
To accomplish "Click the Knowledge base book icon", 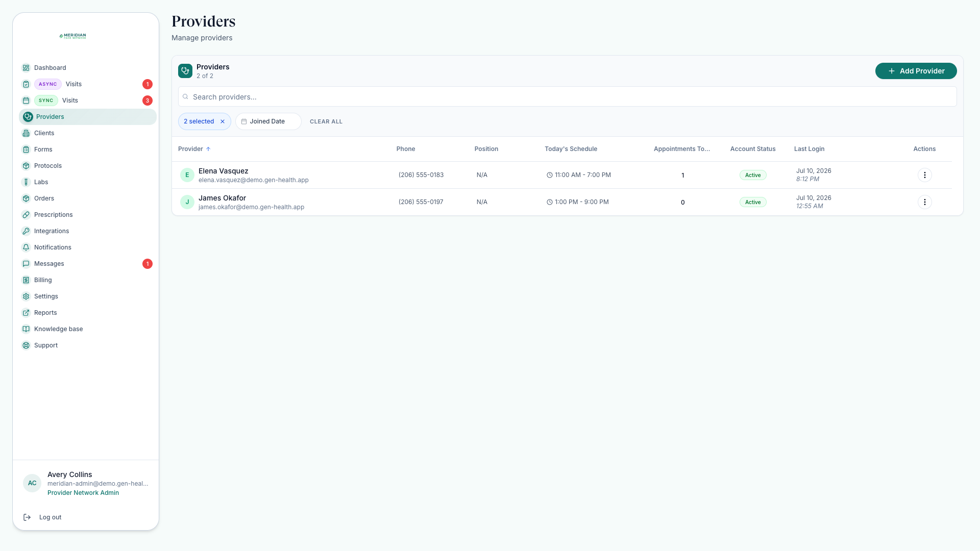I will tap(26, 329).
